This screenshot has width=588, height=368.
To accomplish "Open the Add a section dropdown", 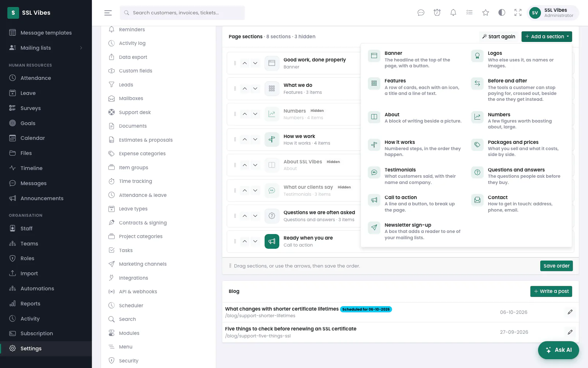I will click(547, 36).
